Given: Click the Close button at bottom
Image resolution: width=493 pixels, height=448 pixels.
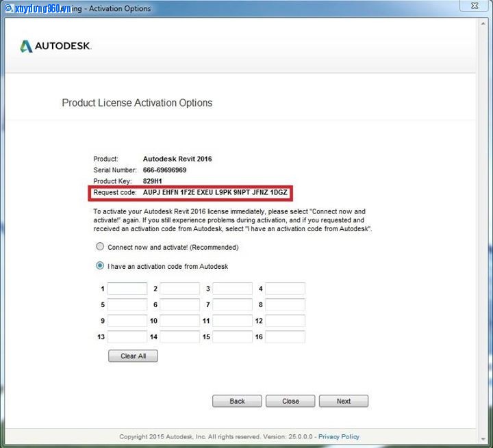Looking at the screenshot, I should point(290,401).
